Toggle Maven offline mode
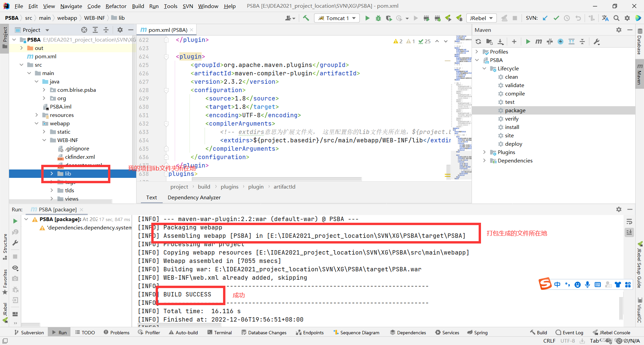This screenshot has height=345, width=644. coord(549,42)
